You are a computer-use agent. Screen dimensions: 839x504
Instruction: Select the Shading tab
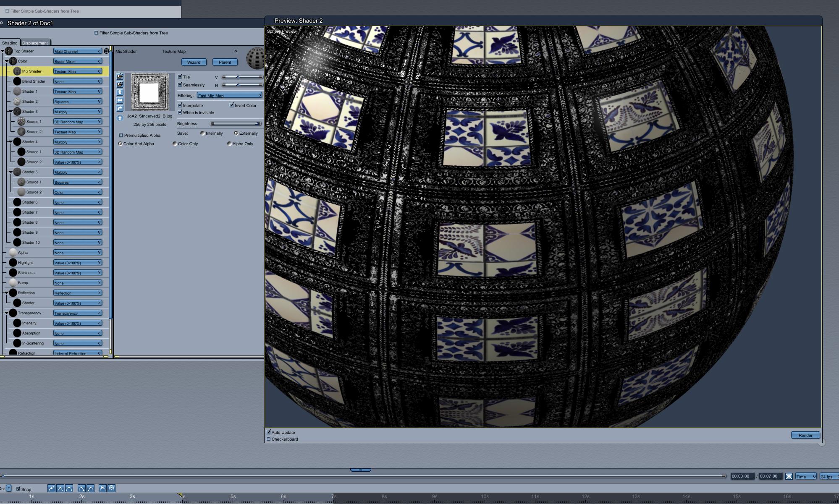[9, 43]
